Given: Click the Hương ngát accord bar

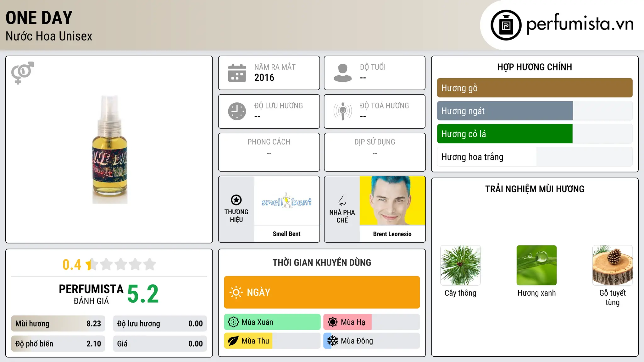Looking at the screenshot, I should [x=535, y=111].
